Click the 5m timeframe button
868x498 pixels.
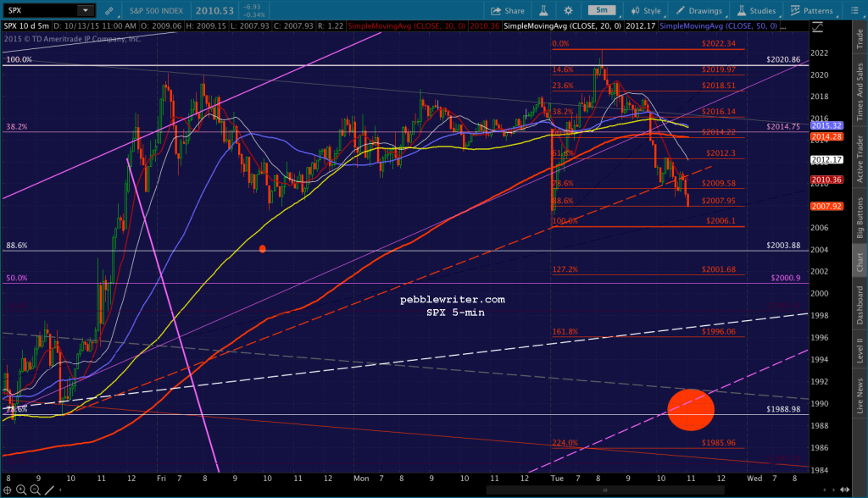602,10
